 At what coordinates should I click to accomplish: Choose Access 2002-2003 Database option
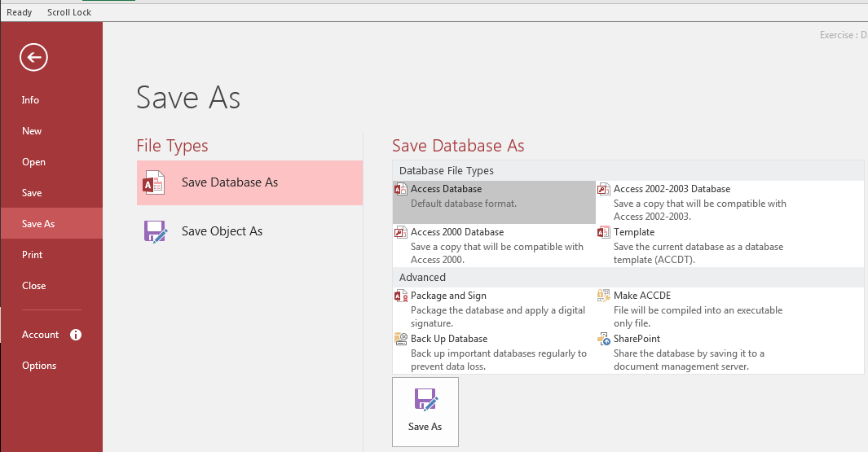pyautogui.click(x=696, y=203)
